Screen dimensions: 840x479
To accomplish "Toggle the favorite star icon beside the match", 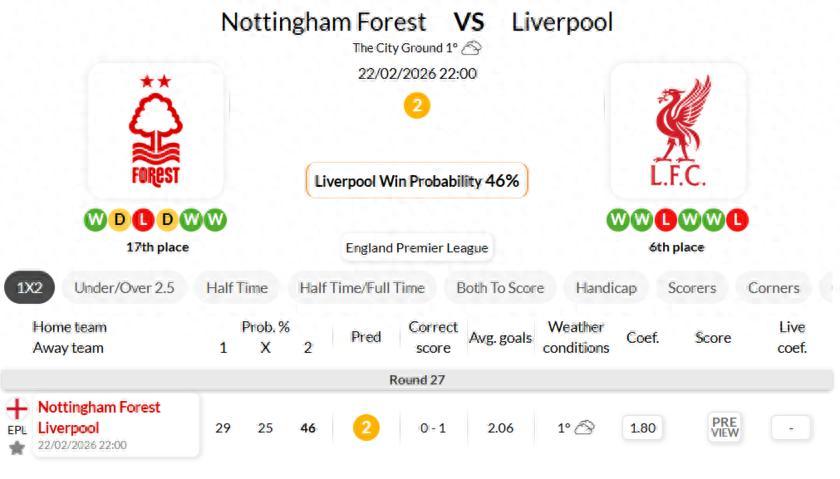I will pos(17,447).
